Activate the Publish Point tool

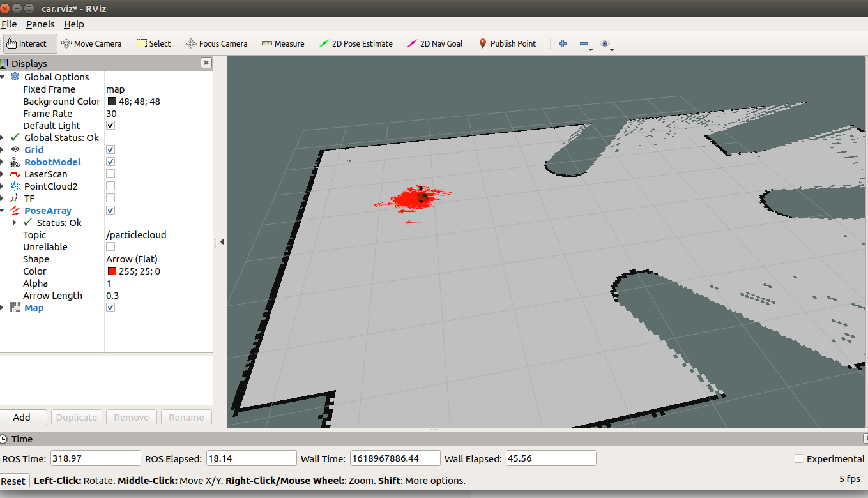(x=508, y=43)
